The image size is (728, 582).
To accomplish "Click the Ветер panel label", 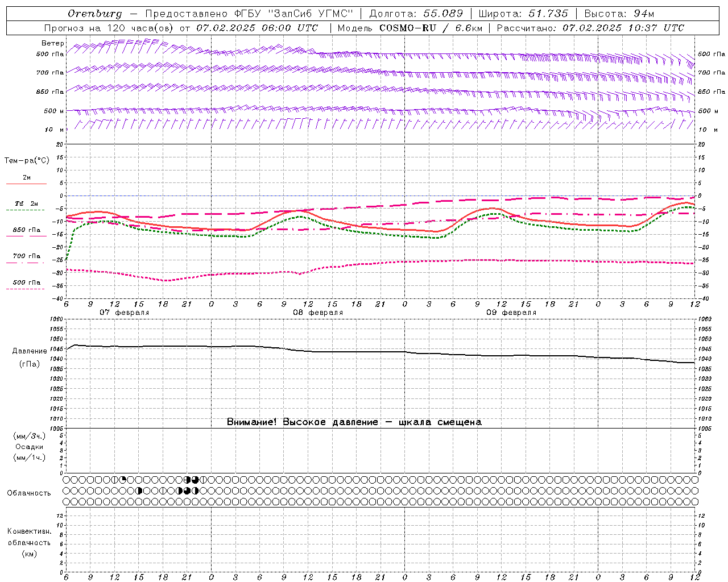I will (53, 43).
